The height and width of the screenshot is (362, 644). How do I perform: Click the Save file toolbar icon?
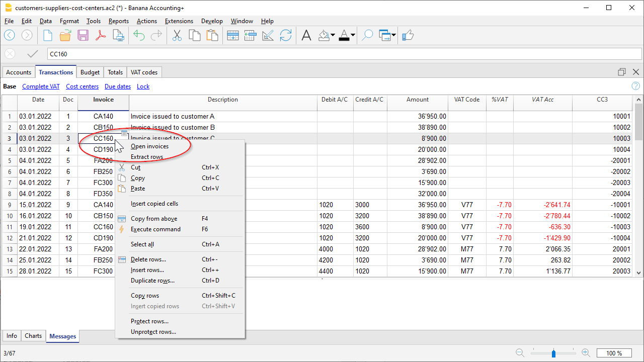pyautogui.click(x=83, y=35)
